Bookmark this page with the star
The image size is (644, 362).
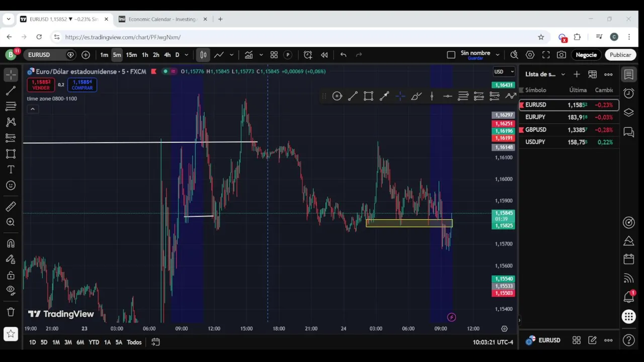(x=541, y=37)
